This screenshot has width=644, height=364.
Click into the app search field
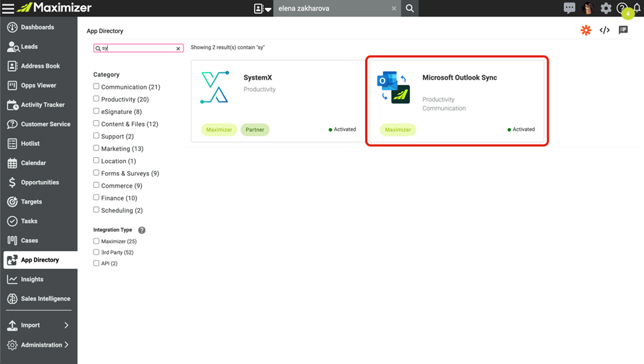point(138,48)
